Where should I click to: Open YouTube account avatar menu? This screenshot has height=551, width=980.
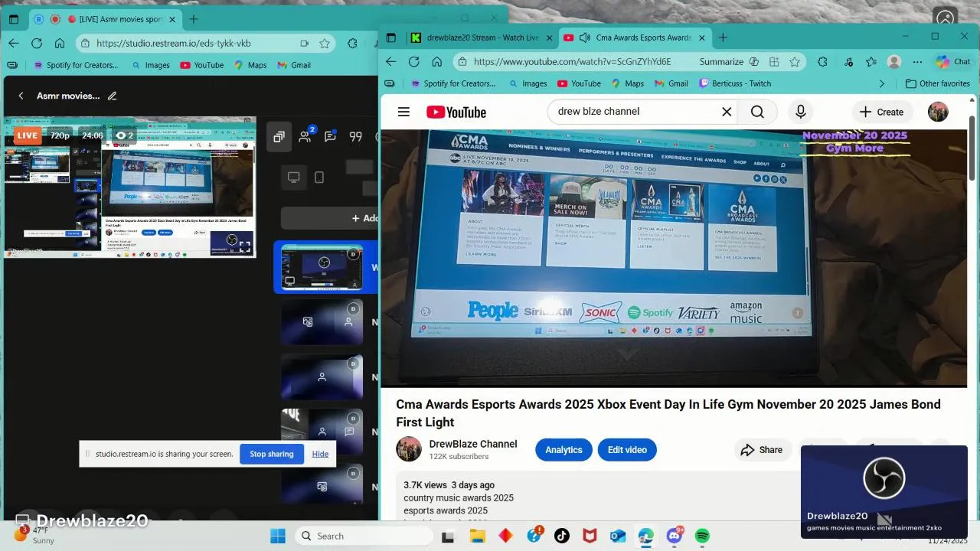pos(938,112)
